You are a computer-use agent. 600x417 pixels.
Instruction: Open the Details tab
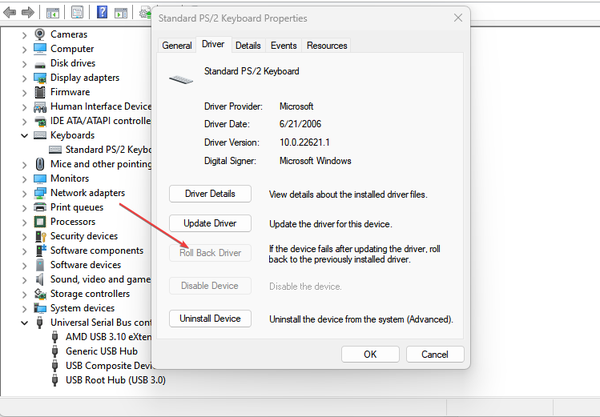tap(248, 45)
